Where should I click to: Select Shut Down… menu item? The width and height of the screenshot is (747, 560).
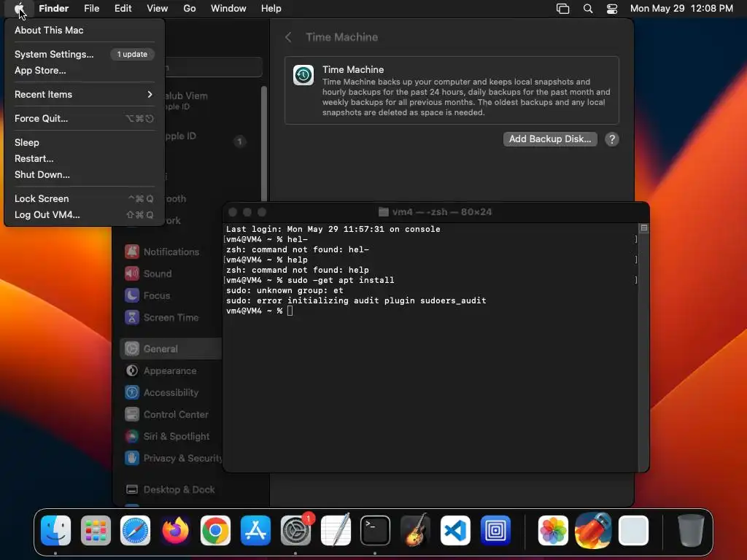84,175
